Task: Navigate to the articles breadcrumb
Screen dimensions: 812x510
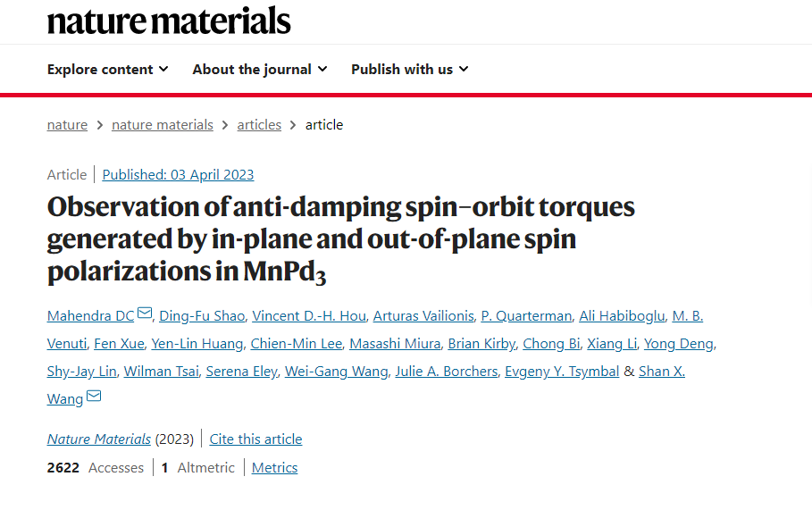Action: point(259,125)
